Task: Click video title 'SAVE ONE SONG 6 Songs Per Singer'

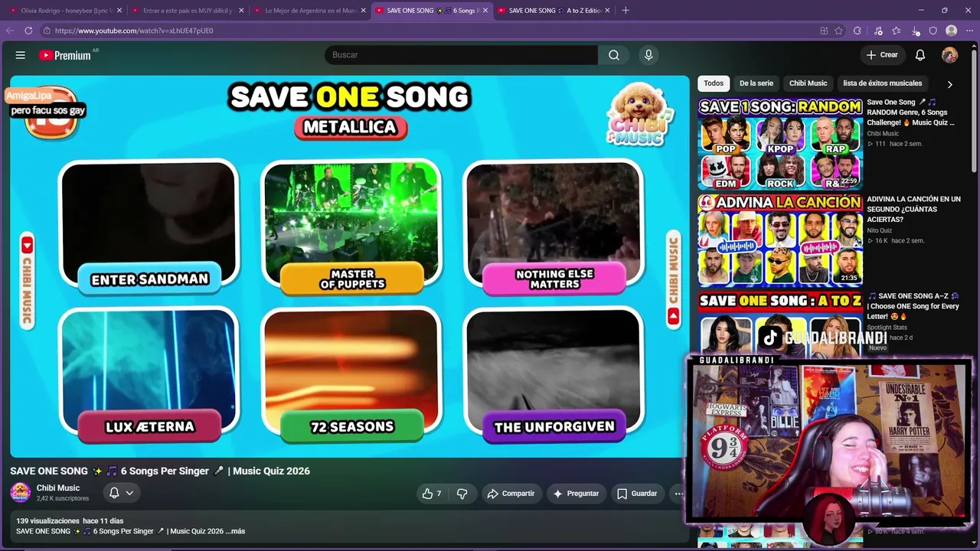Action: 160,471
